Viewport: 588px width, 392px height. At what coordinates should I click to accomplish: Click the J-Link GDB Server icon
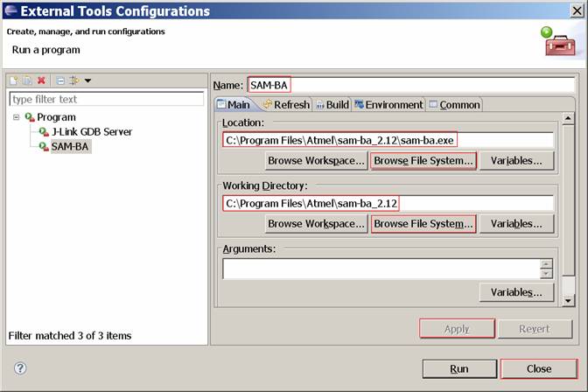44,131
